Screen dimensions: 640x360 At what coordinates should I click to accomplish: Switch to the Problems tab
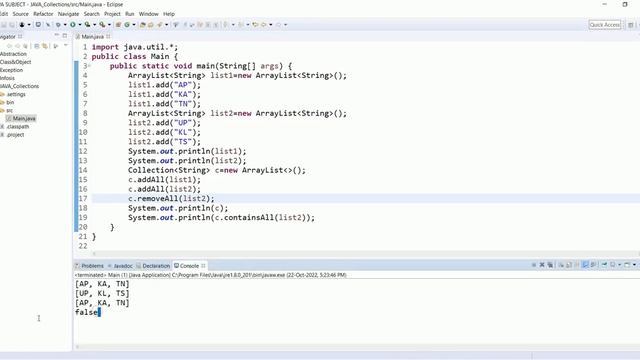89,266
